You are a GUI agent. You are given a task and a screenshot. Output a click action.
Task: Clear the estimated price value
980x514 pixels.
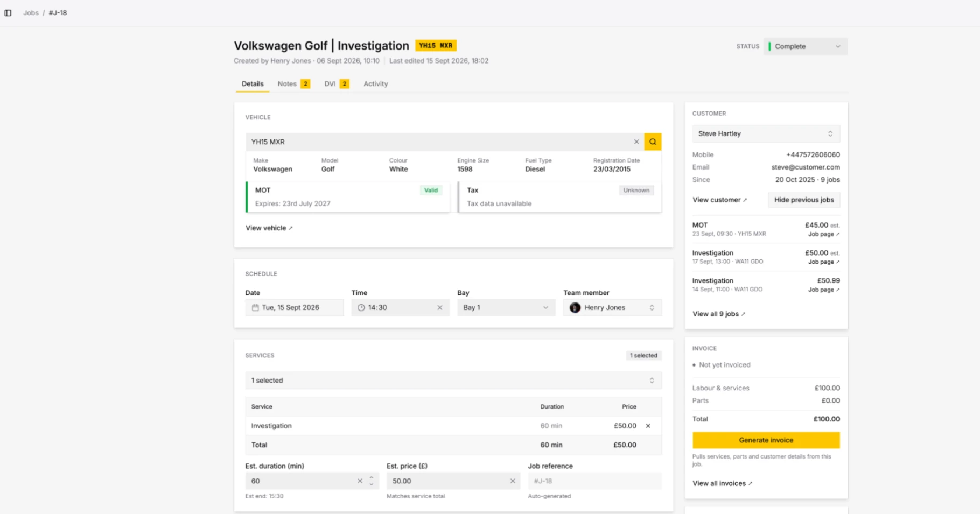coord(513,481)
